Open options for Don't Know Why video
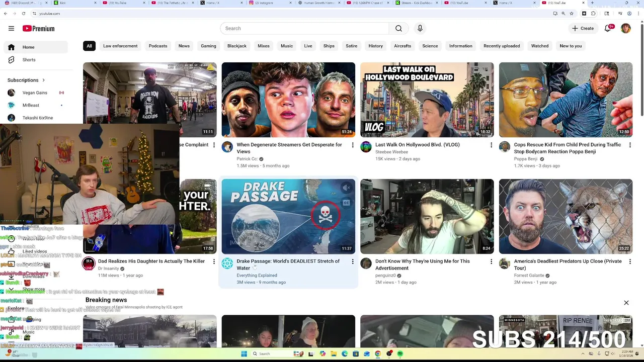The image size is (644, 362). [x=491, y=261]
